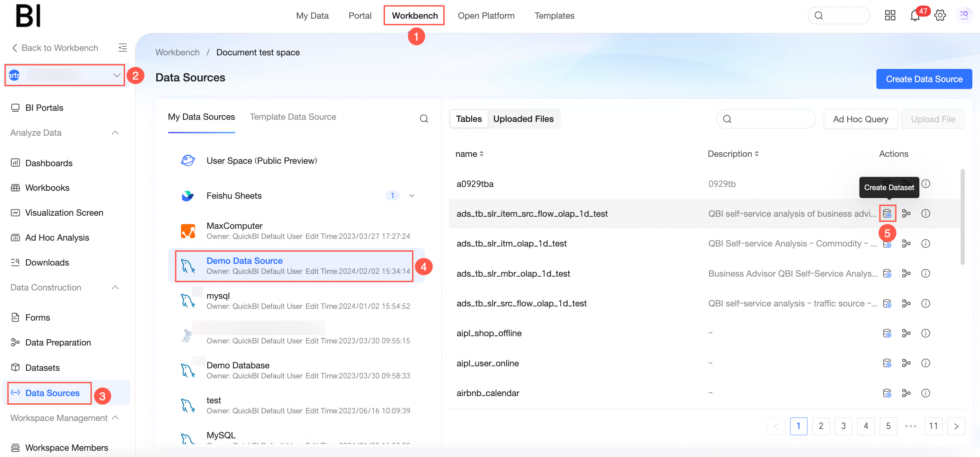Create dataset for aipl_user_online
This screenshot has height=457, width=980.
click(887, 363)
